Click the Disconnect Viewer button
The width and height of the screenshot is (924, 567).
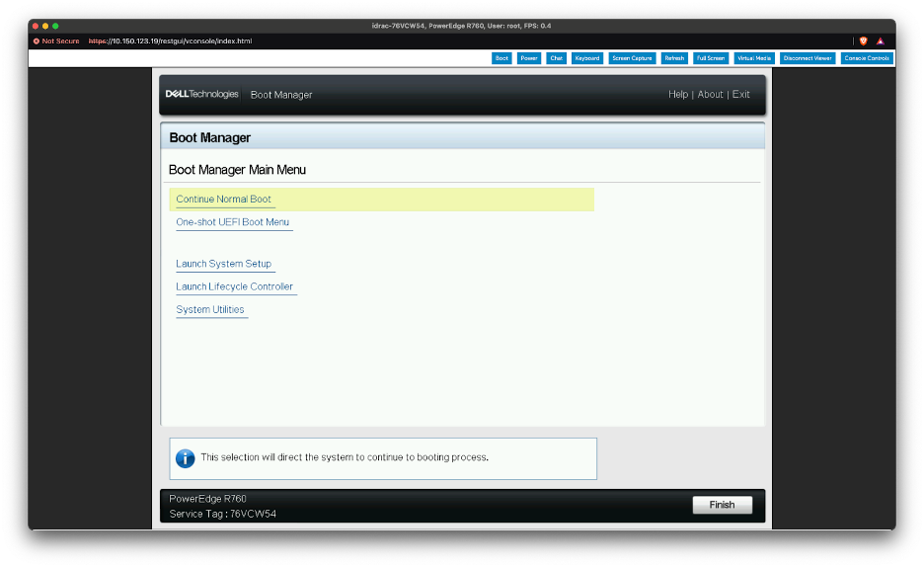click(x=808, y=58)
